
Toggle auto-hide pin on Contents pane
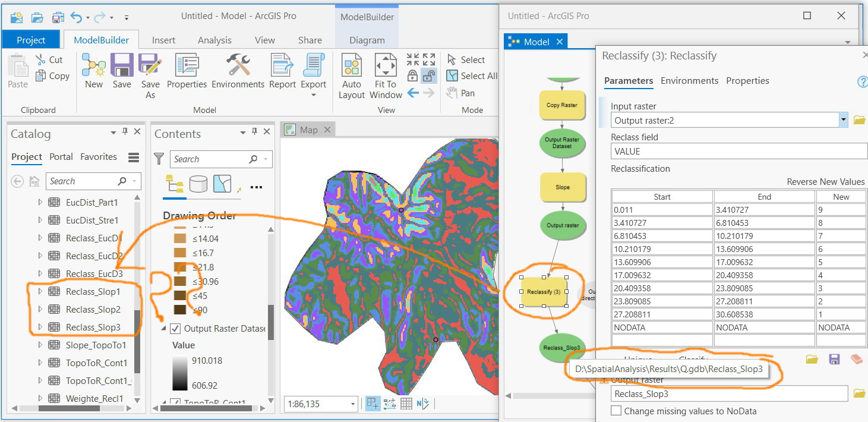pyautogui.click(x=254, y=132)
